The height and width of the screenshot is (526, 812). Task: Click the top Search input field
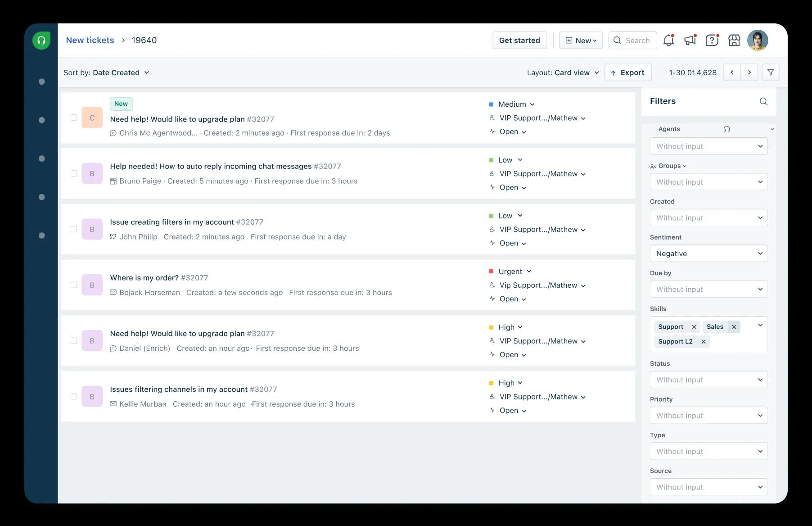click(x=632, y=41)
